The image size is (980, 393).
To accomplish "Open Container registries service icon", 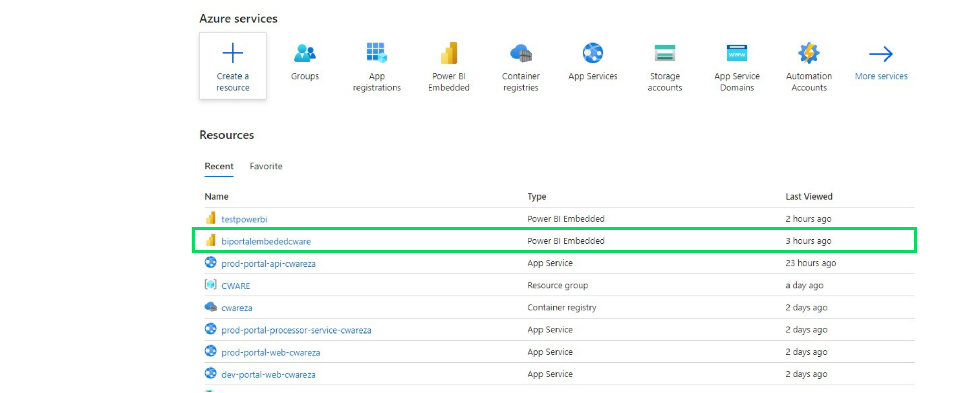I will (x=520, y=53).
